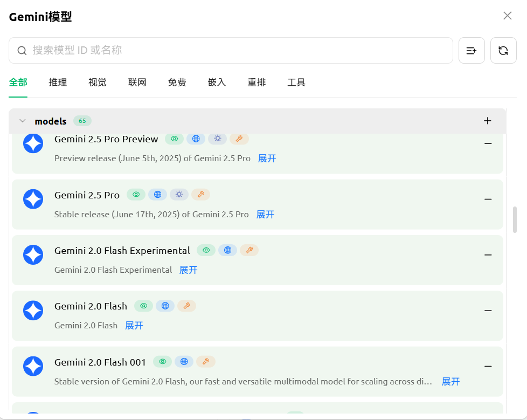
Task: Click the search magnifier icon
Action: 22,51
